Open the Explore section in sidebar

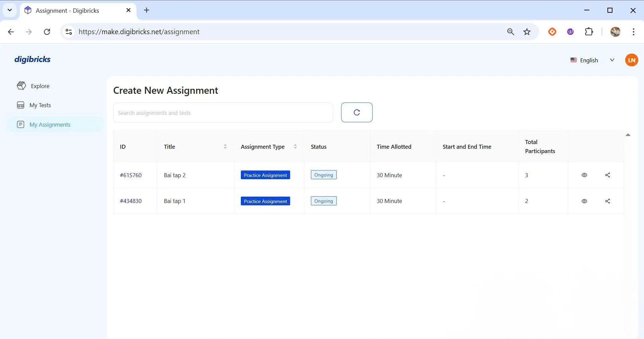tap(40, 86)
